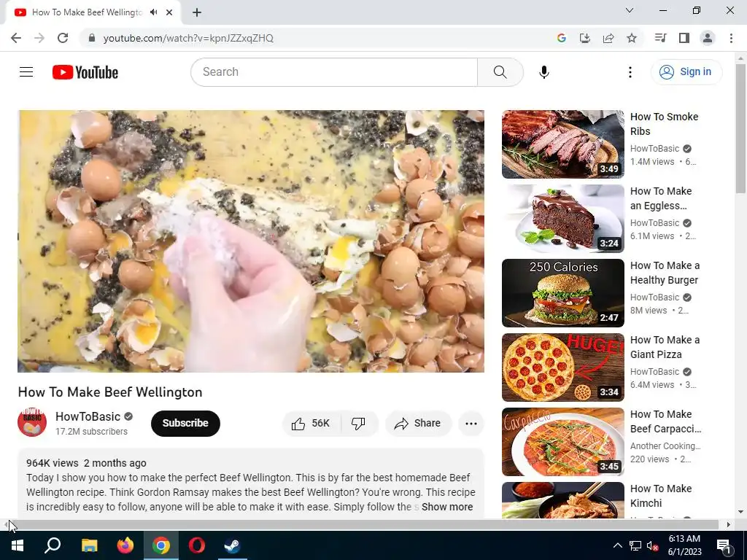Mute tab via speaker icon
The width and height of the screenshot is (747, 560).
tap(153, 12)
